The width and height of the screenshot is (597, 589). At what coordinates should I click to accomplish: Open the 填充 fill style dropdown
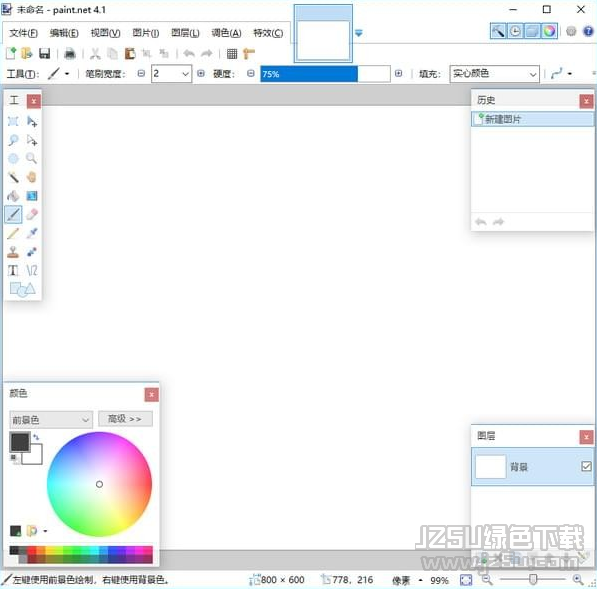[x=494, y=74]
